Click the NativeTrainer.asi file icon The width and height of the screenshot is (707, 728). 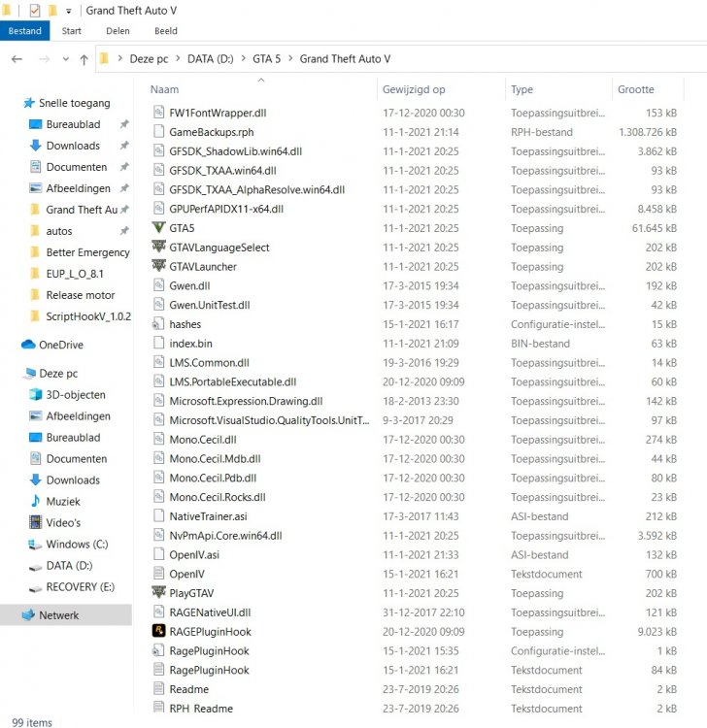159,516
